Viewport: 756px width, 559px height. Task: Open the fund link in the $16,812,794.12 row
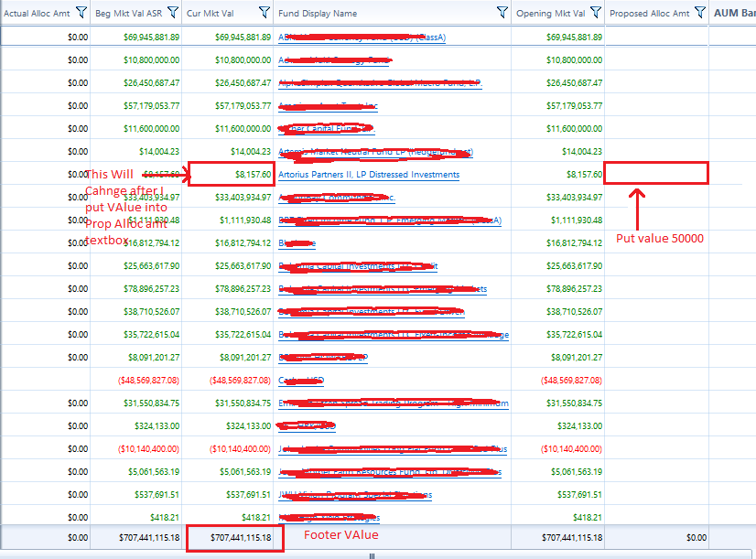(297, 243)
